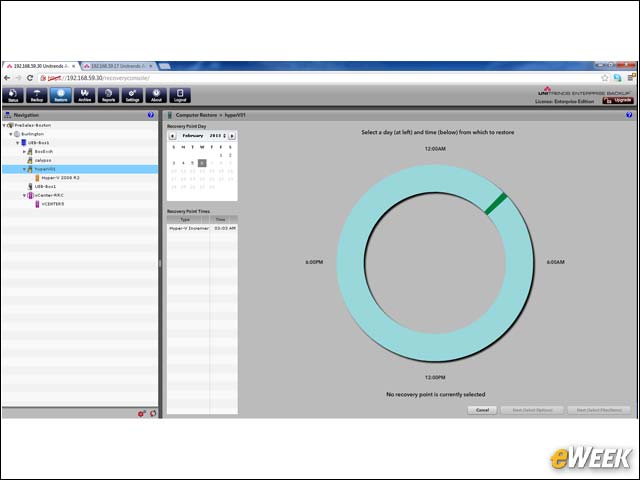Click the Type column header
This screenshot has width=640, height=480.
pos(185,220)
